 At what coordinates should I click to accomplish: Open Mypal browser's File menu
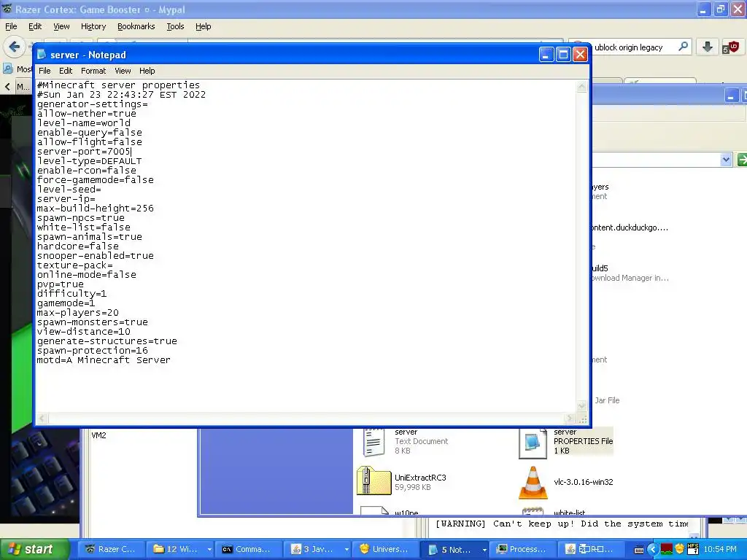[11, 26]
